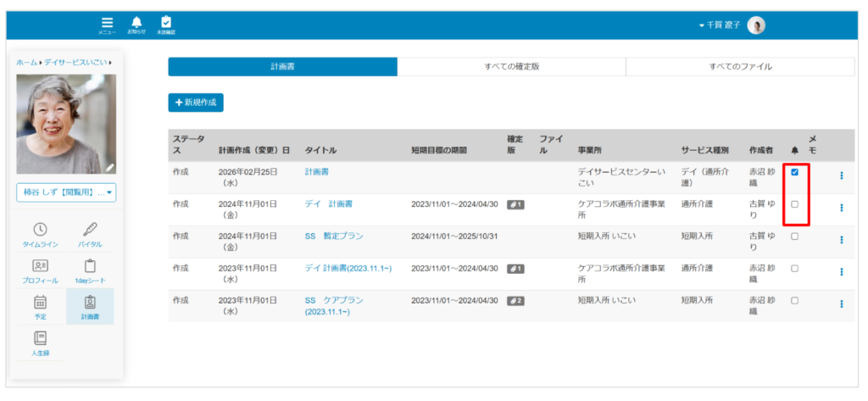Image resolution: width=868 pixels, height=401 pixels.
Task: Switch to the すべての確定版 tab
Action: coord(511,66)
